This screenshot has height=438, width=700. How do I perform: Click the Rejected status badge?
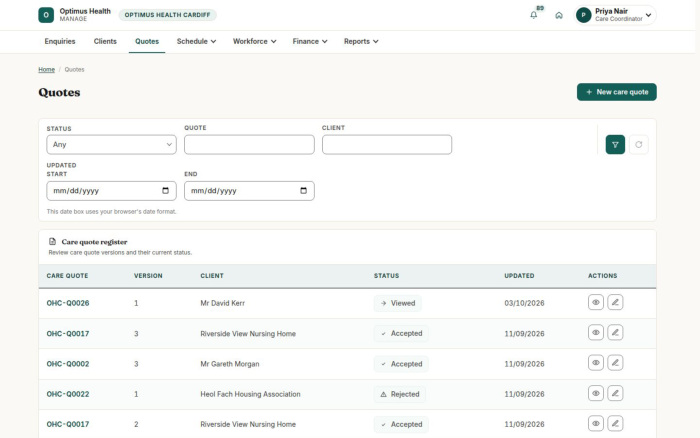tap(400, 394)
